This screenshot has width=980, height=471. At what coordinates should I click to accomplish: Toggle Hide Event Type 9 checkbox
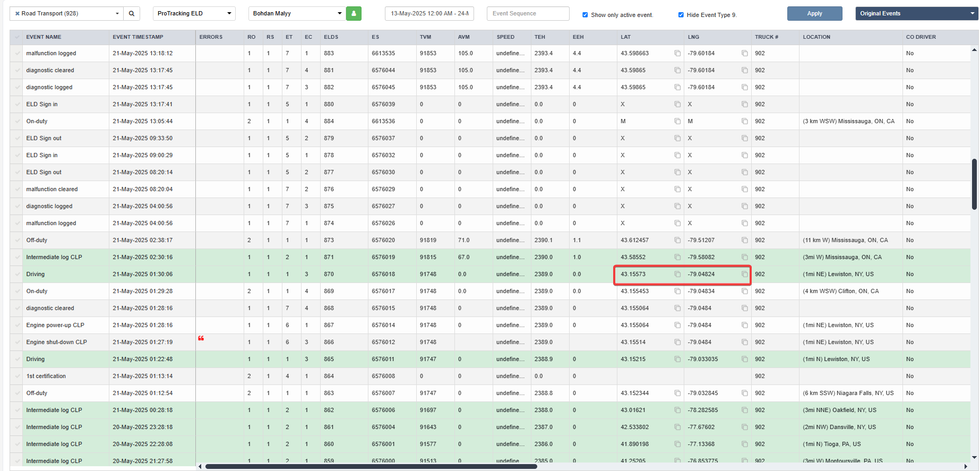[x=681, y=15]
